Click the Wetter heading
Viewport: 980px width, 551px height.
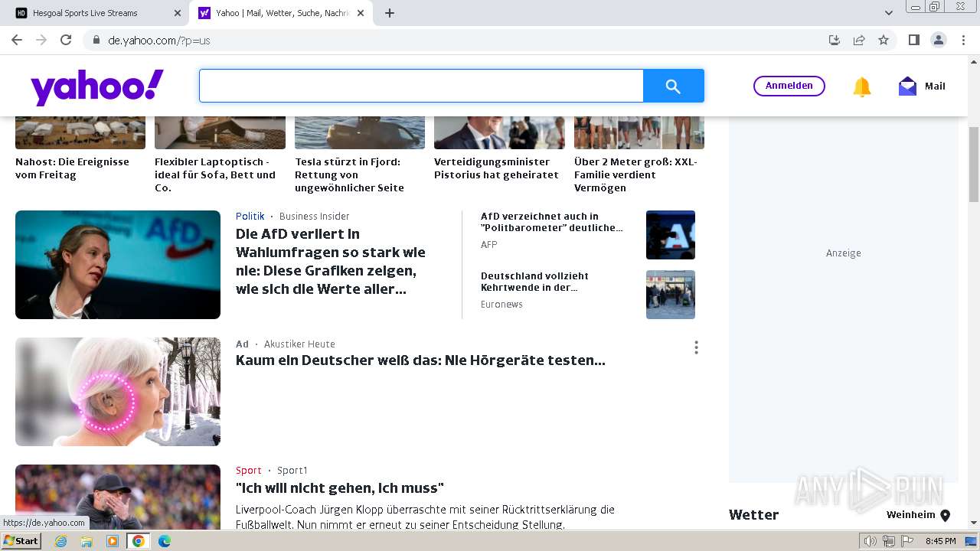753,515
